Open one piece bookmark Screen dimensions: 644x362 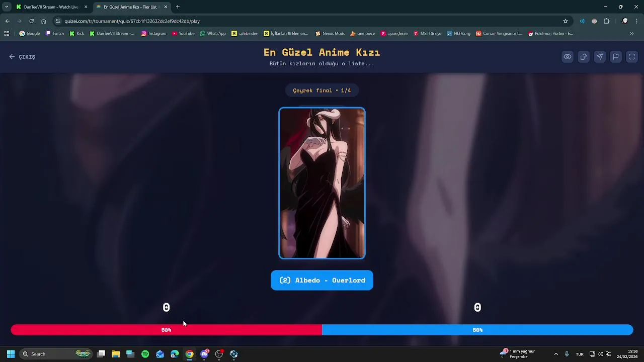click(362, 34)
